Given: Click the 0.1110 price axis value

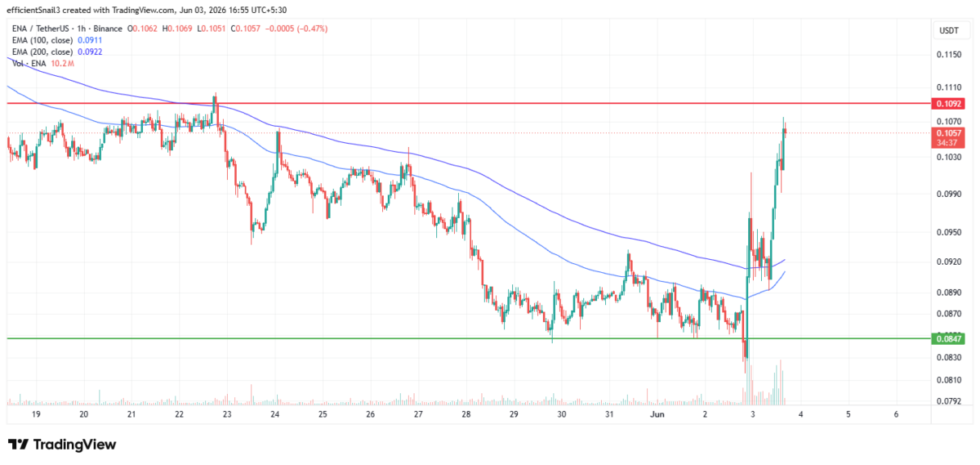Looking at the screenshot, I should [949, 87].
